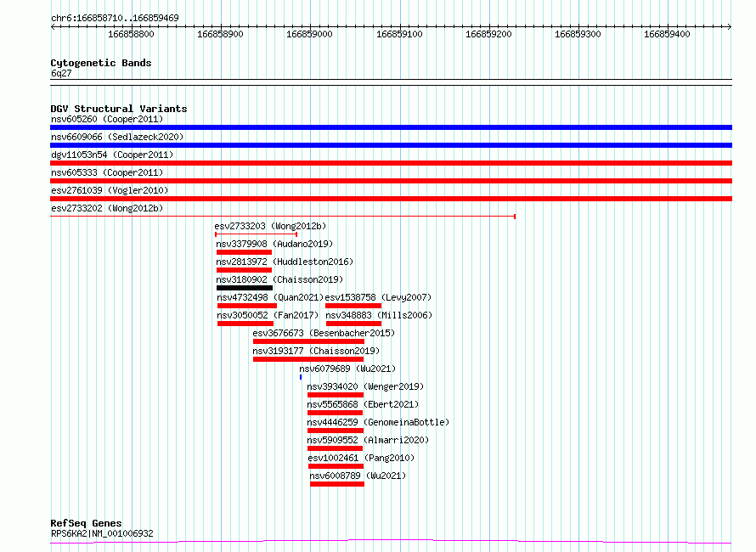The image size is (756, 552).
Task: Open the esv2761039 (Vogler2010) variant
Action: click(x=110, y=190)
